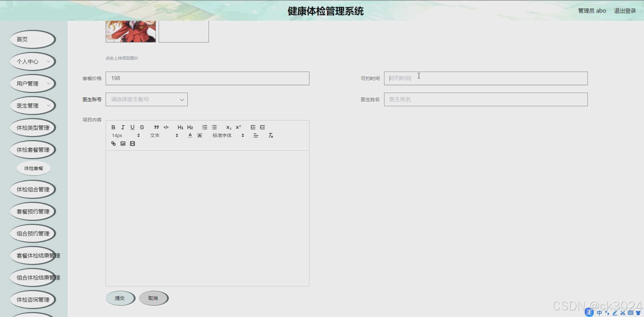The height and width of the screenshot is (317, 644).
Task: Toggle italic formatting in the editor
Action: click(123, 127)
